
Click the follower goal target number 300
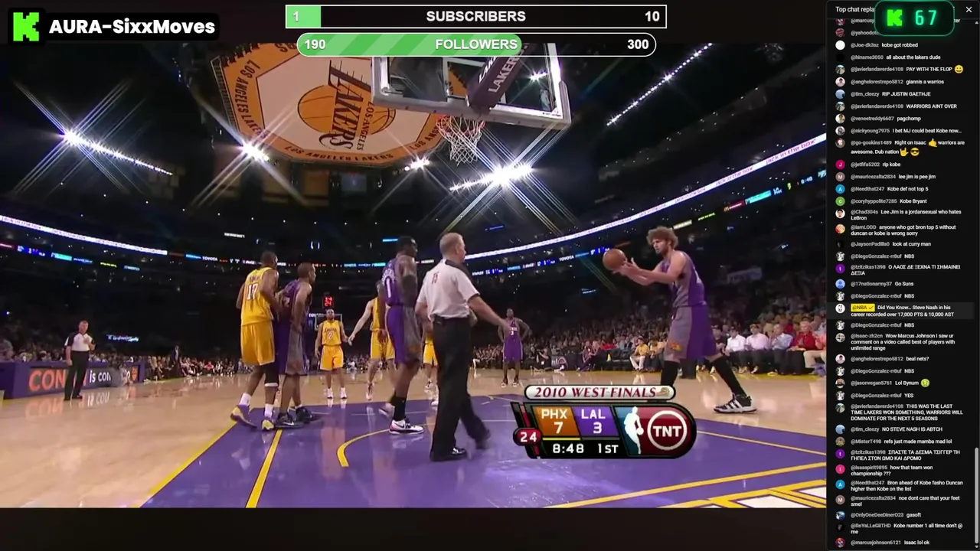tap(638, 44)
